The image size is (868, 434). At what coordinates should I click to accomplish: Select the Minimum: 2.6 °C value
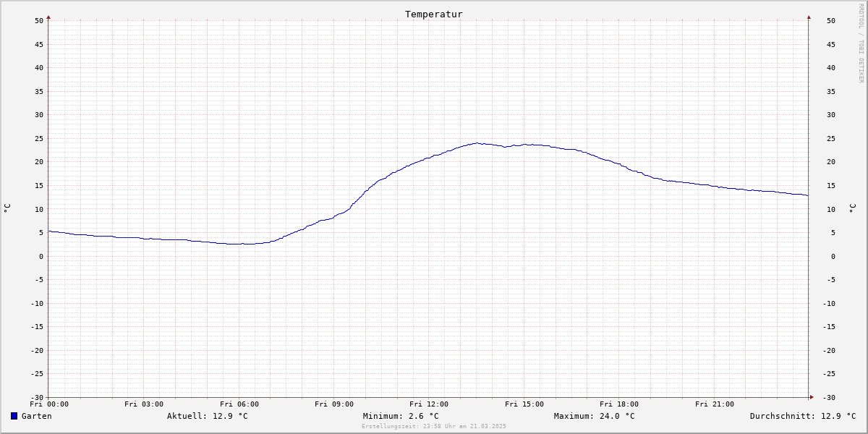(x=401, y=416)
